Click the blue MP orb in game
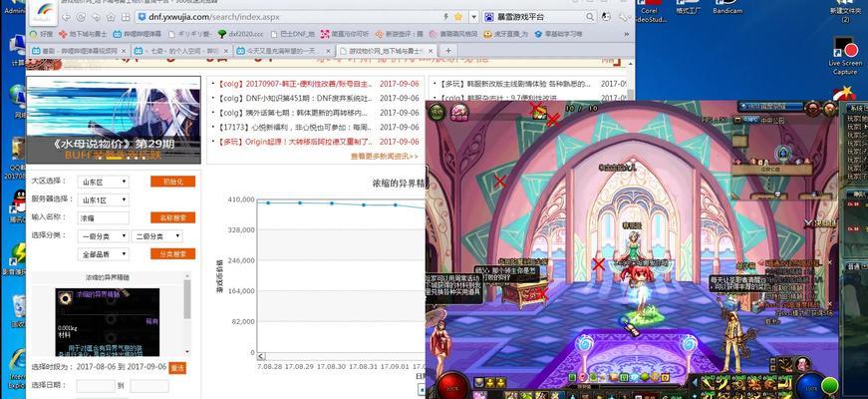This screenshot has width=868, height=399. click(x=810, y=386)
